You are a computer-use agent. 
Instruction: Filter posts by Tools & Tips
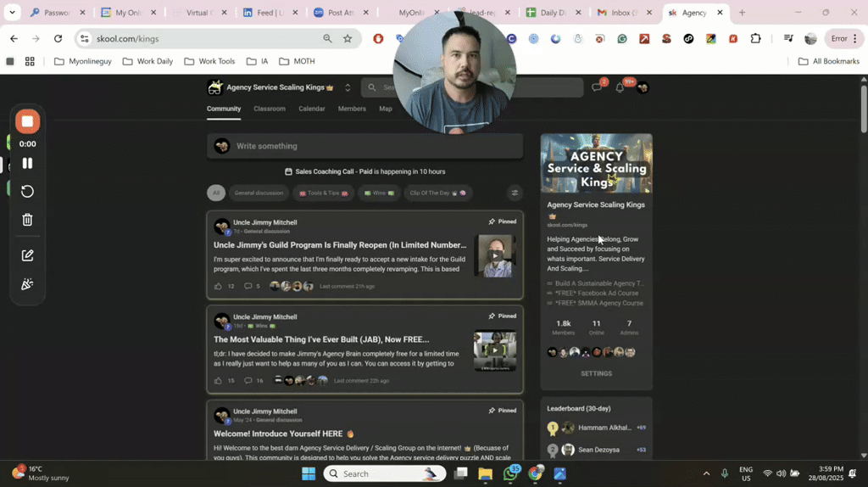click(x=323, y=193)
